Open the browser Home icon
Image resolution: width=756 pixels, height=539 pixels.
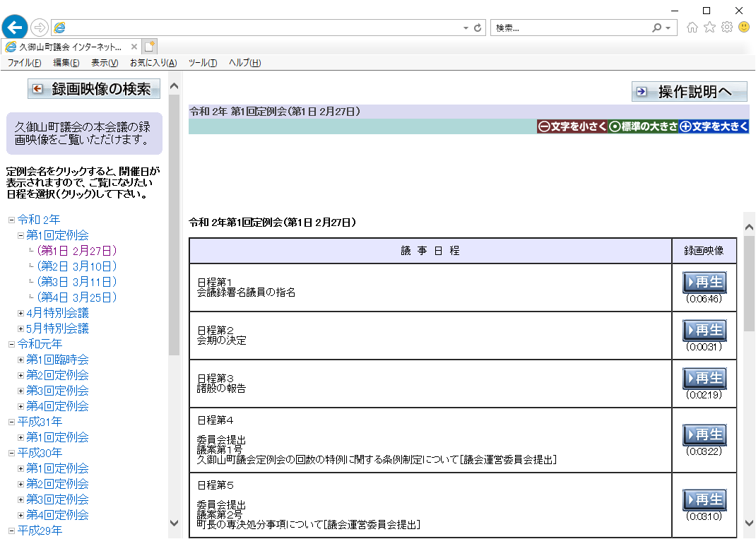(692, 27)
